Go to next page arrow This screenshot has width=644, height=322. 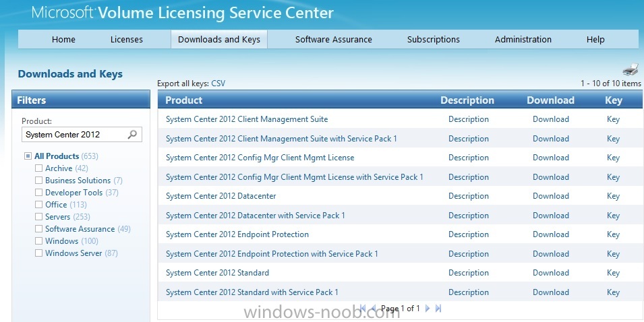click(427, 309)
